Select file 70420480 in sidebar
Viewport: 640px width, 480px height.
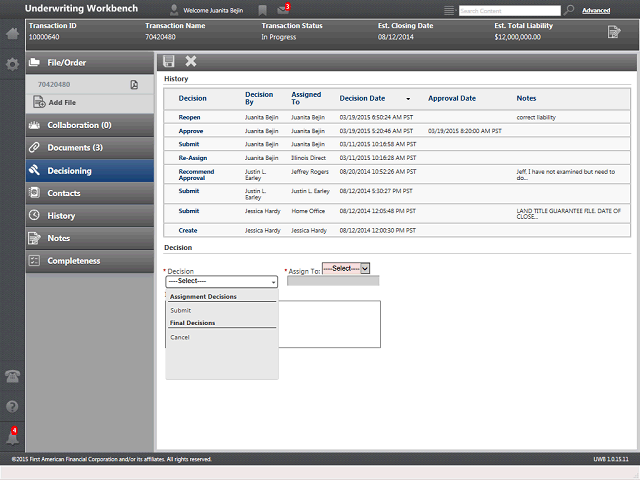54,84
